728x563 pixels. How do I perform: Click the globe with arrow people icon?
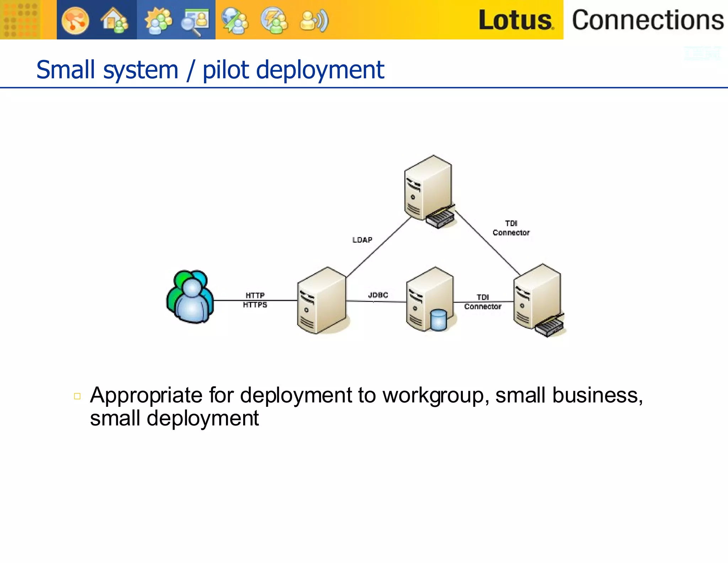click(235, 21)
